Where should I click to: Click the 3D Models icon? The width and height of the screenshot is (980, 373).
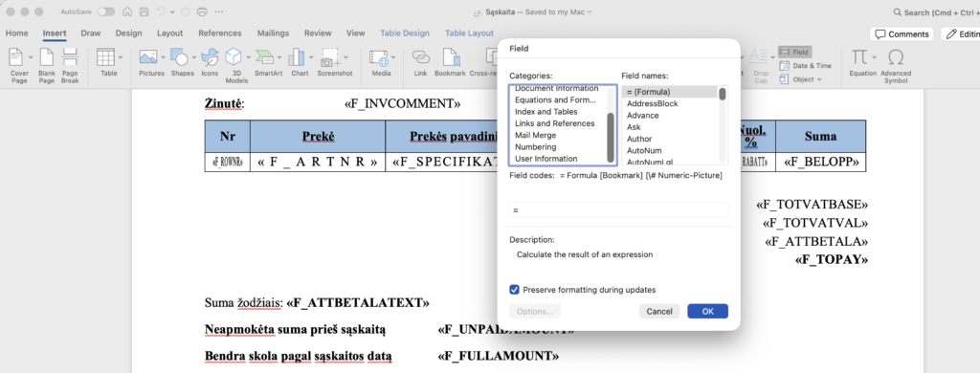(234, 57)
